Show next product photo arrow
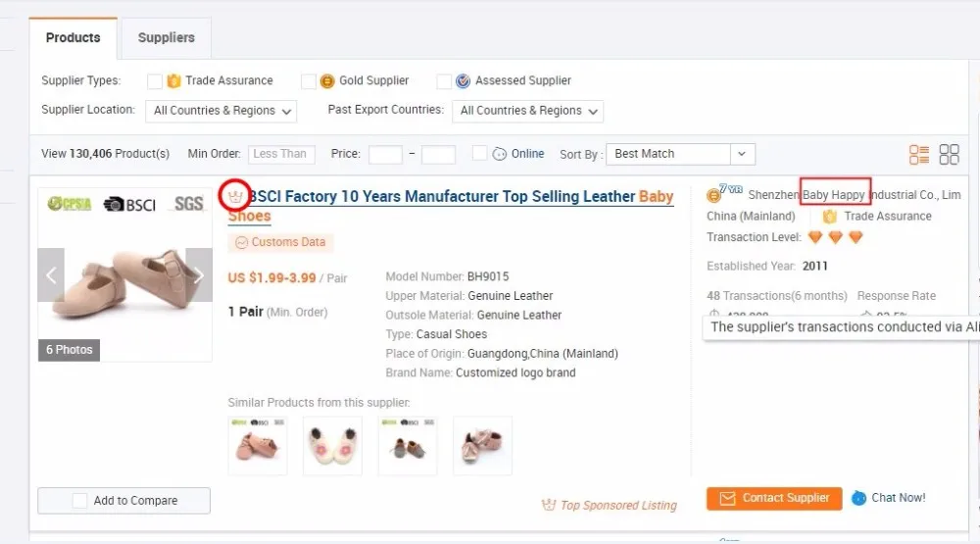Viewport: 980px width, 544px height. 199,275
